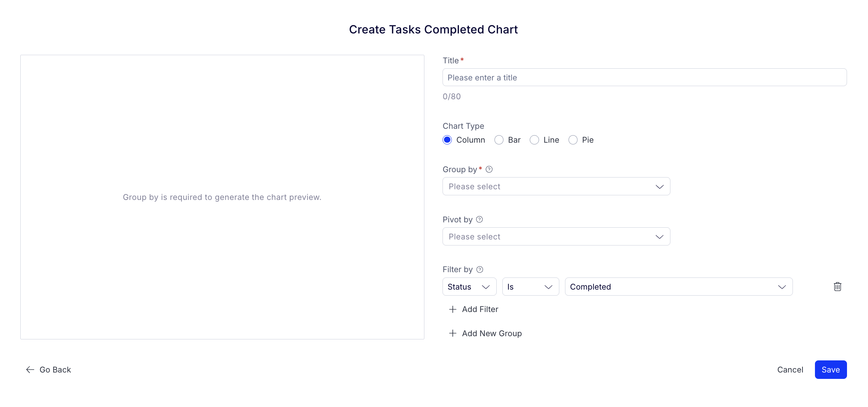Click the plus icon for Add Filter
The image size is (868, 407).
[x=453, y=310]
